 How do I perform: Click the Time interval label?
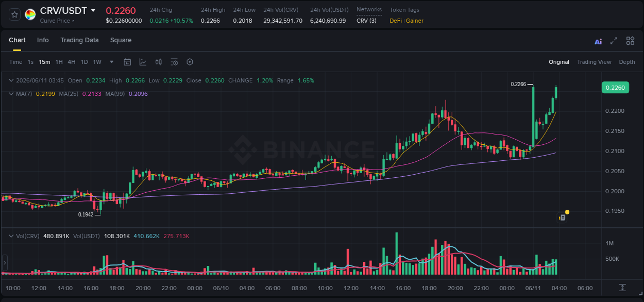tap(15, 62)
